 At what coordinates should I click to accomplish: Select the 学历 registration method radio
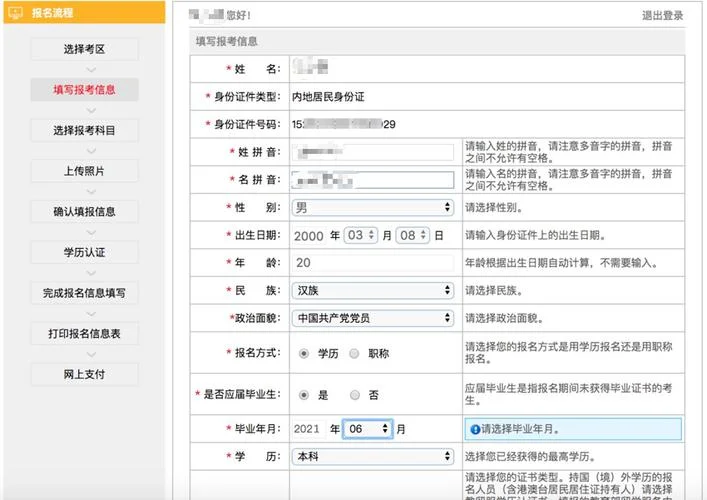[x=304, y=354]
